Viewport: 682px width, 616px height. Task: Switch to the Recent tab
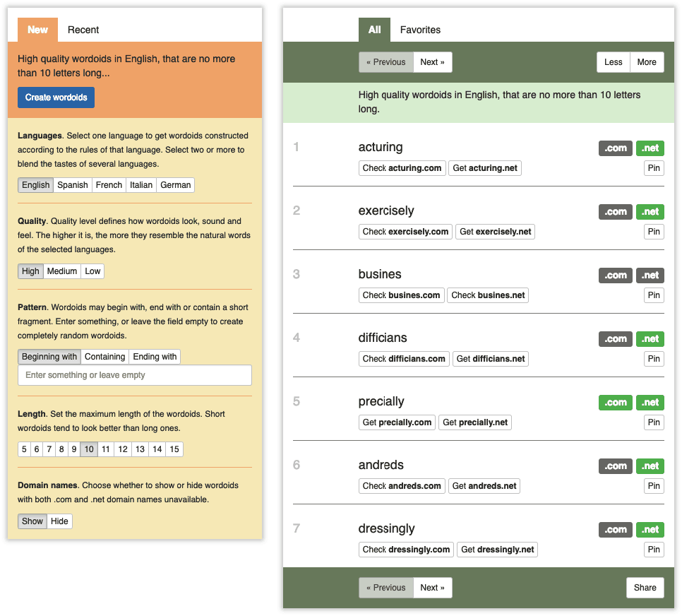tap(83, 30)
